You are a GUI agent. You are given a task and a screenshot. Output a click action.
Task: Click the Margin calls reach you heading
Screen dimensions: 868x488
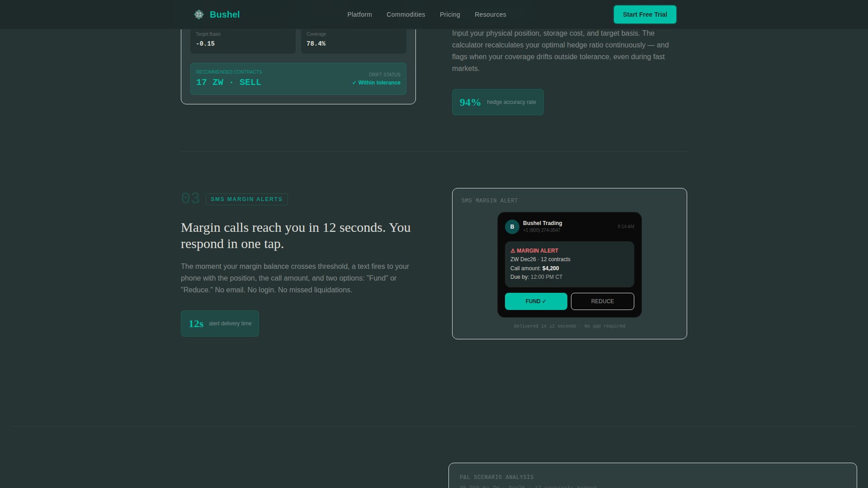[296, 235]
